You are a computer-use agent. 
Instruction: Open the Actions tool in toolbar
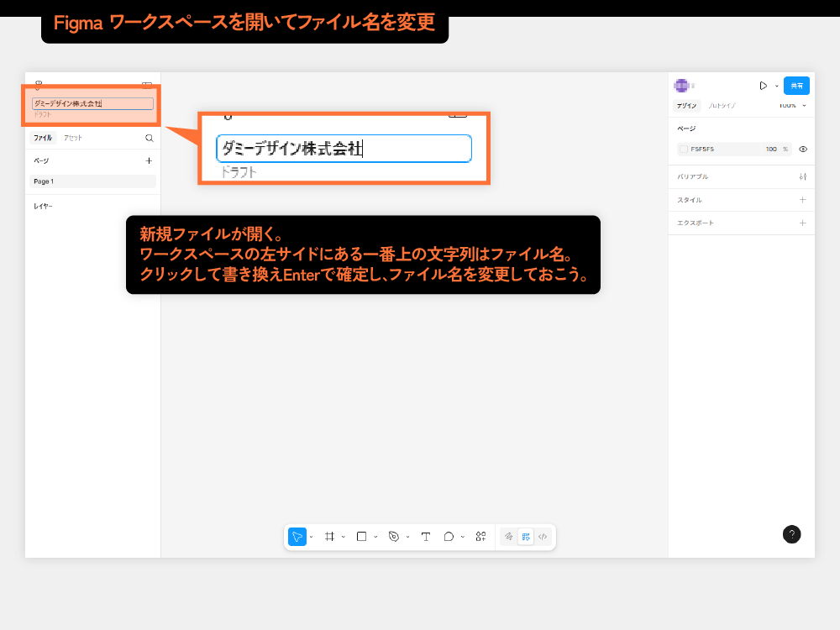[x=481, y=537]
